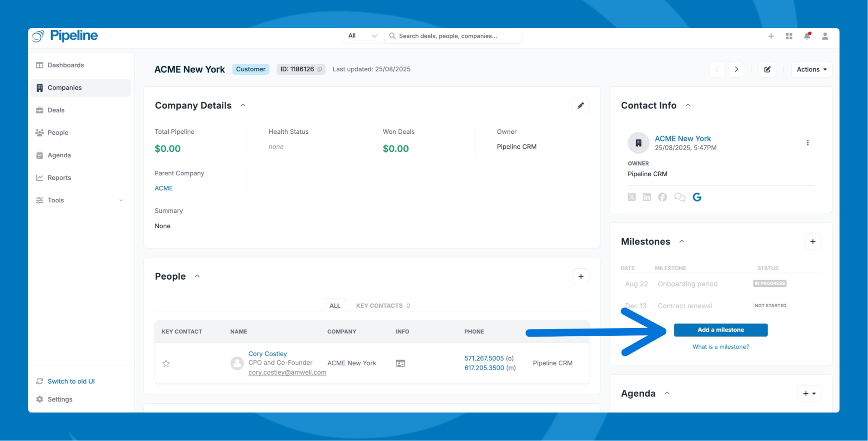
Task: Click the Customer status badge
Action: [251, 69]
